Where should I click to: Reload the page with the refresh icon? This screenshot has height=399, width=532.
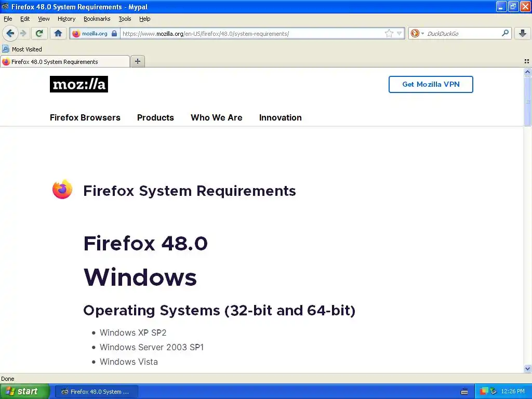pos(39,33)
